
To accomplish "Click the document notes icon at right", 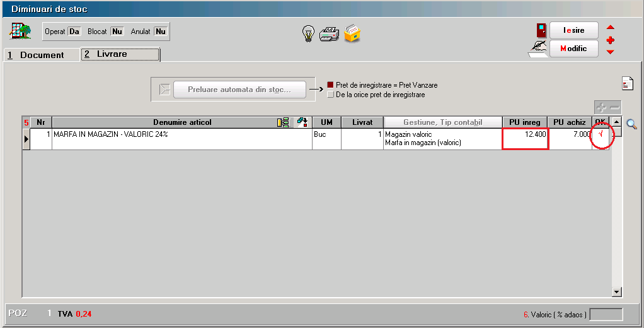I will (627, 83).
